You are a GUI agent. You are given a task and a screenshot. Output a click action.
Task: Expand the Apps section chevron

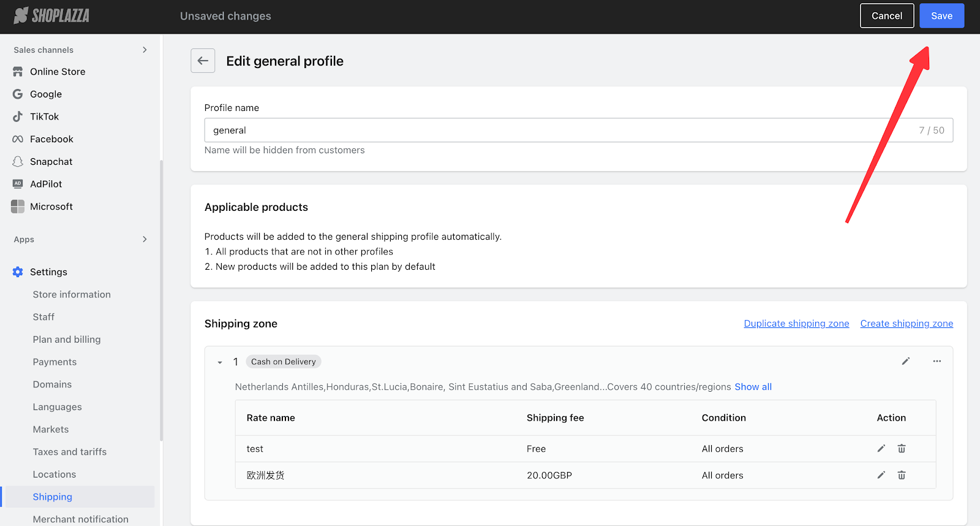(145, 239)
